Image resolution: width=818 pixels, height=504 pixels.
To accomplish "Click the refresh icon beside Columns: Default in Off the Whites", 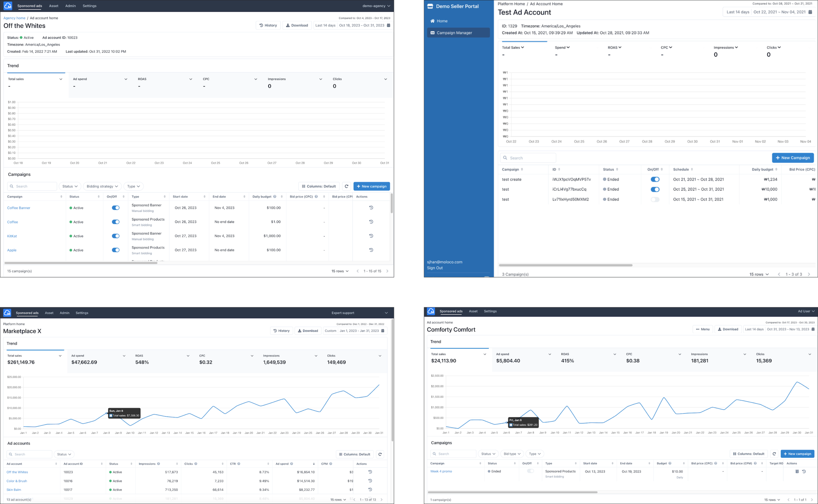I will pos(346,186).
